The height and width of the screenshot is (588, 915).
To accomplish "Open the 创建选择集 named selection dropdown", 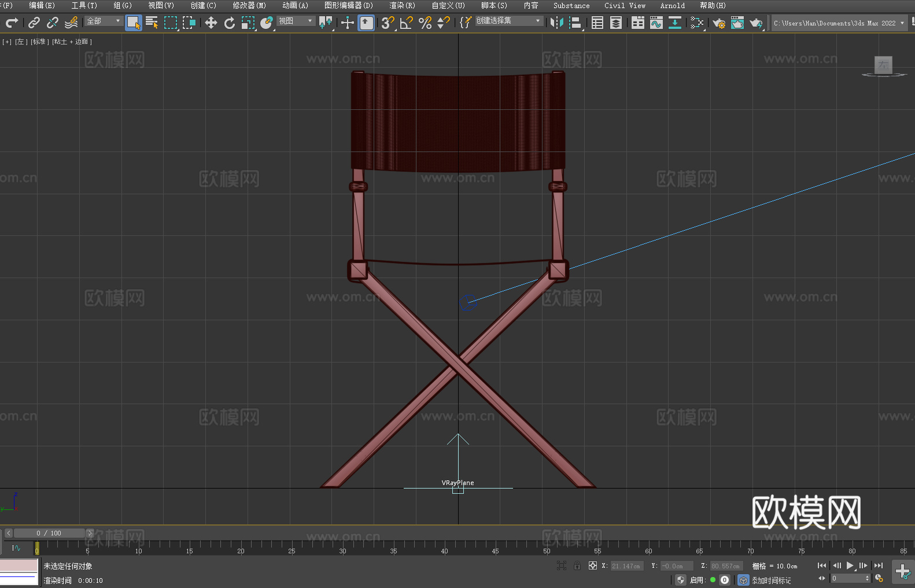I will pyautogui.click(x=509, y=21).
